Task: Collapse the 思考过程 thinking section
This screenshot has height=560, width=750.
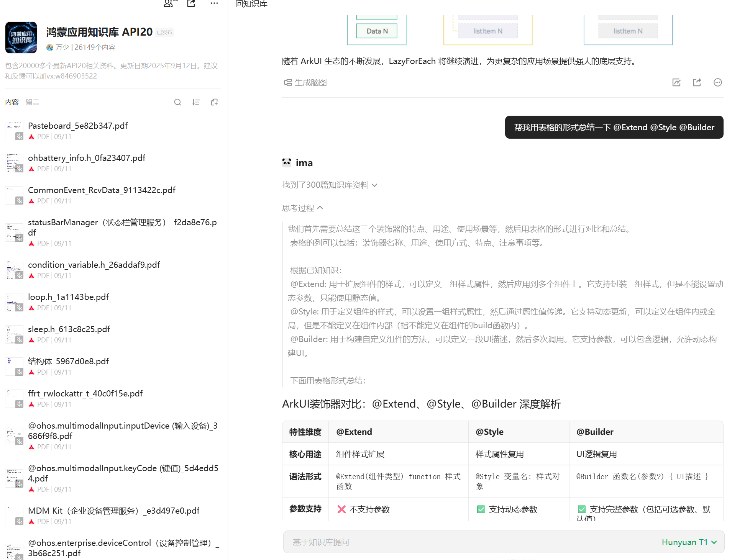Action: 302,208
